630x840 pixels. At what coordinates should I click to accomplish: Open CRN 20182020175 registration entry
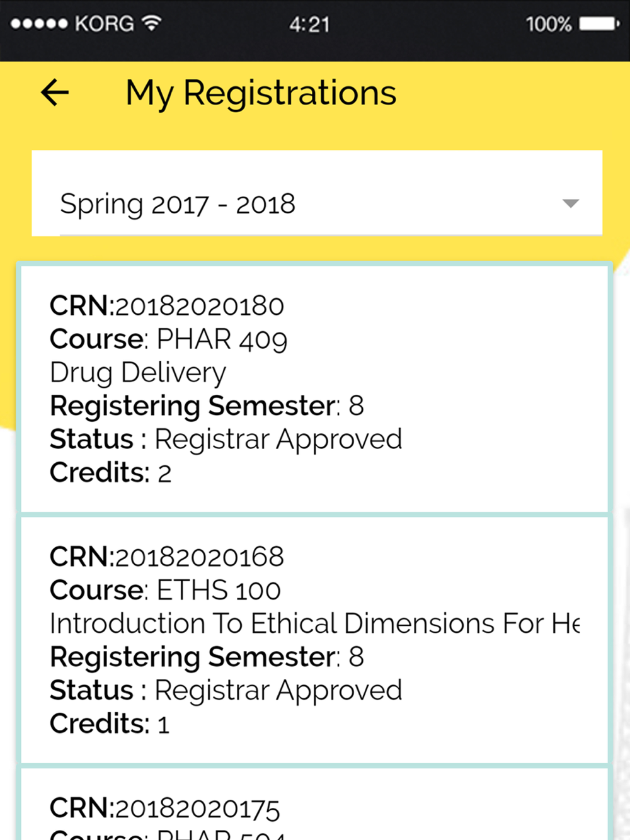coord(165,809)
